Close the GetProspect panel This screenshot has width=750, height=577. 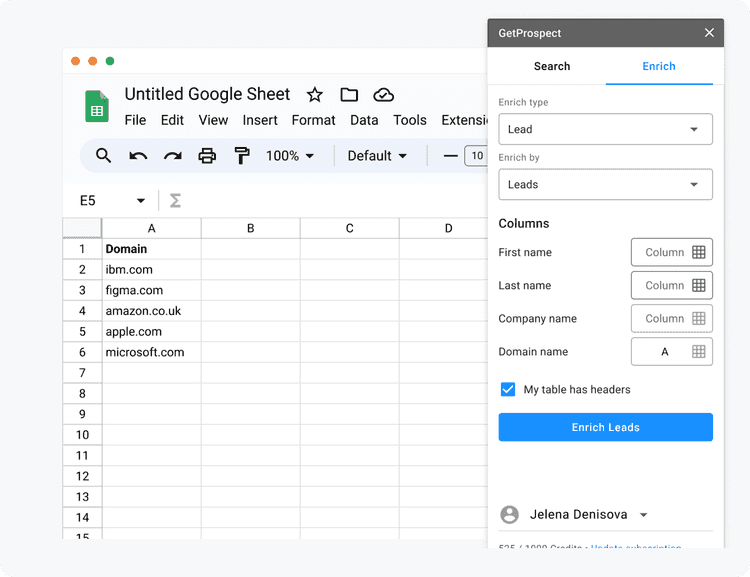(x=709, y=33)
